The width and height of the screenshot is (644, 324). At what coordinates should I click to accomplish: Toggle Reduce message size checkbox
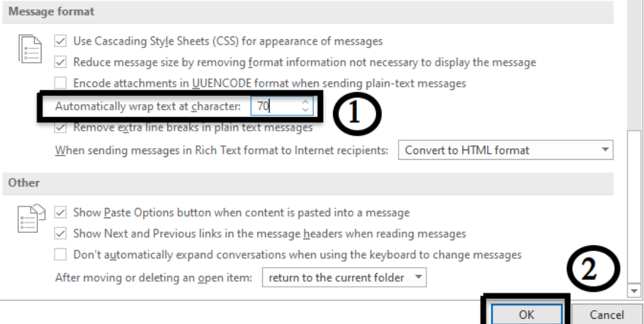tap(61, 62)
